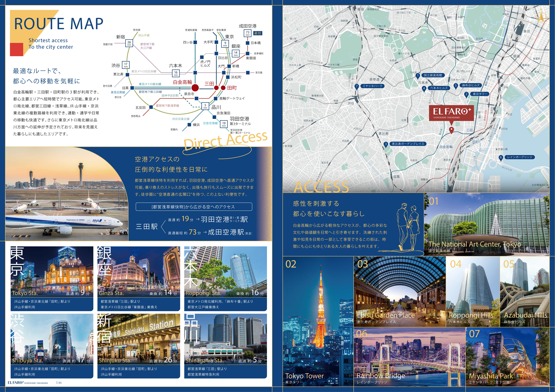The width and height of the screenshot is (555, 392).
Task: Click the 都営浅草線快特 access banner box
Action: (x=194, y=207)
